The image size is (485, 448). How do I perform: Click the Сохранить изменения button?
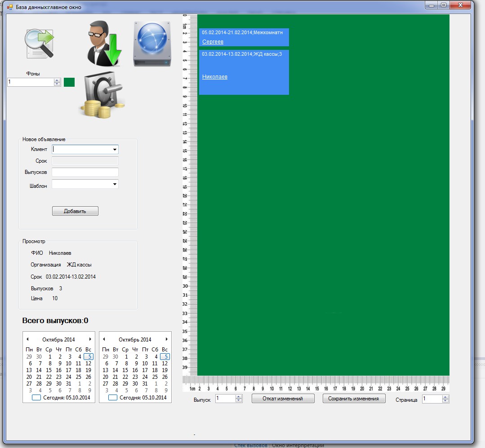click(x=354, y=399)
